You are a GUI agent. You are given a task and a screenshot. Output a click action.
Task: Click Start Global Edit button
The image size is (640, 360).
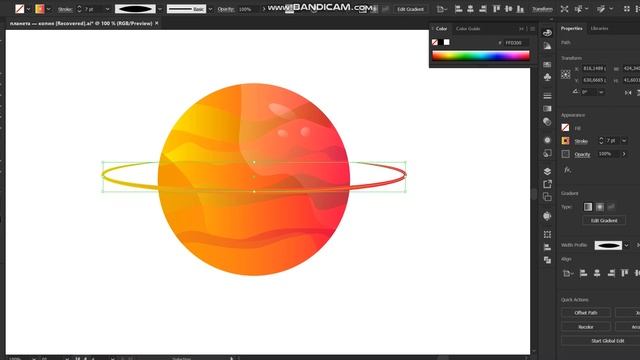[x=607, y=341]
